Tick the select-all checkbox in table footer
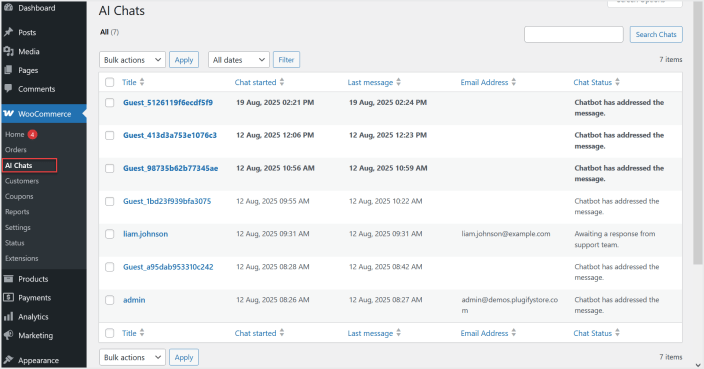 (110, 333)
